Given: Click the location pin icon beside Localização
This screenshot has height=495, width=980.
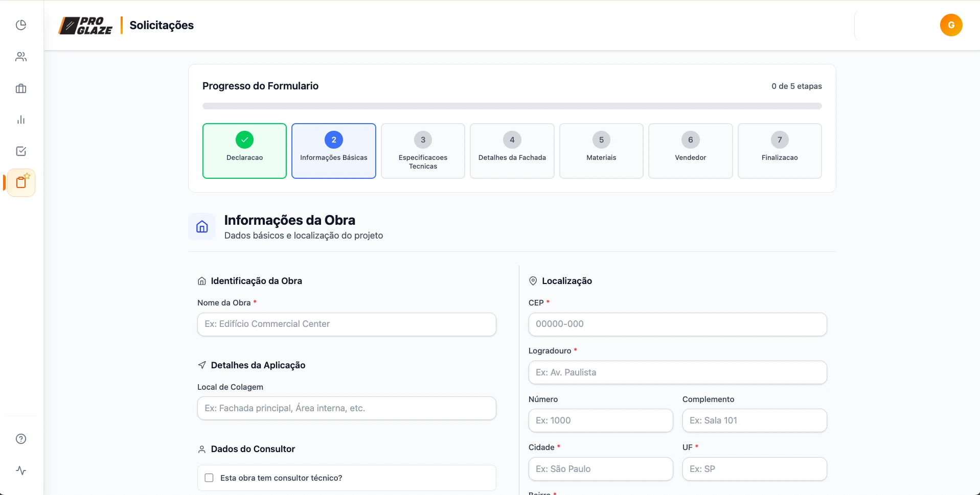Looking at the screenshot, I should tap(533, 281).
